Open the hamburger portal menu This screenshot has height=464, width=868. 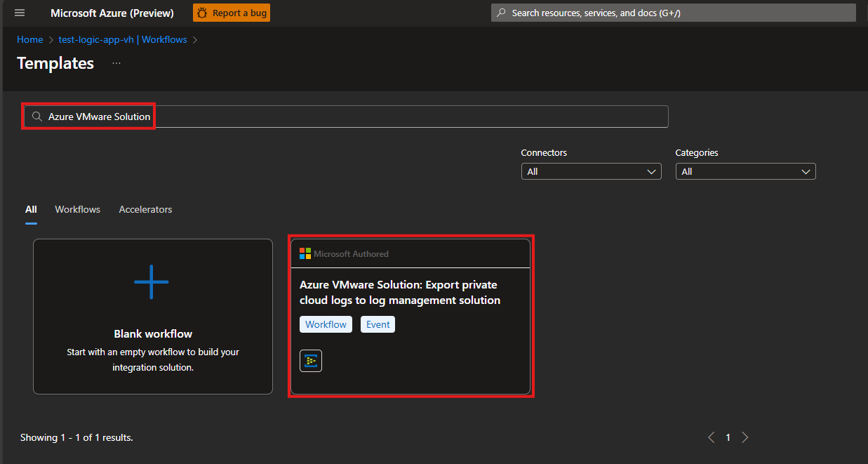[20, 13]
